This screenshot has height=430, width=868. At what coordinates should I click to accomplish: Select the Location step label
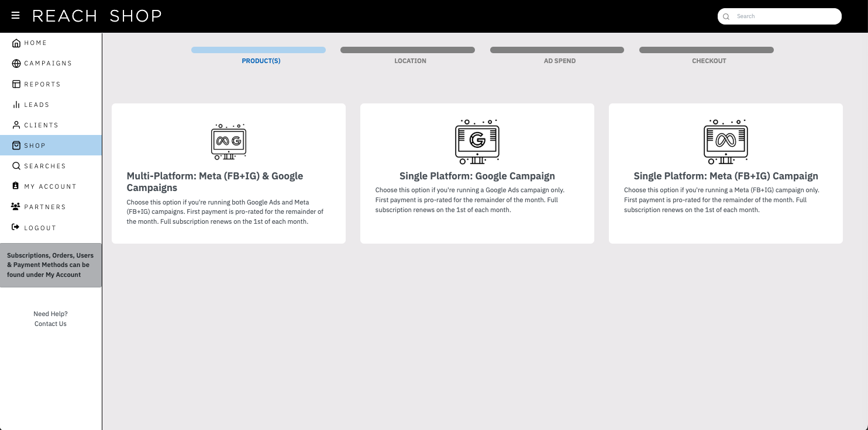pos(410,61)
